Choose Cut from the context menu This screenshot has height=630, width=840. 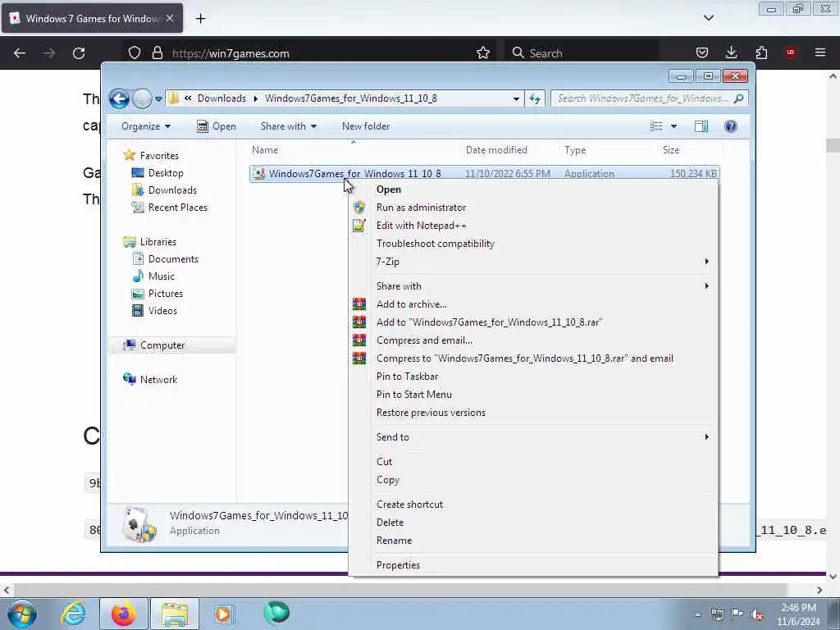pos(533,462)
